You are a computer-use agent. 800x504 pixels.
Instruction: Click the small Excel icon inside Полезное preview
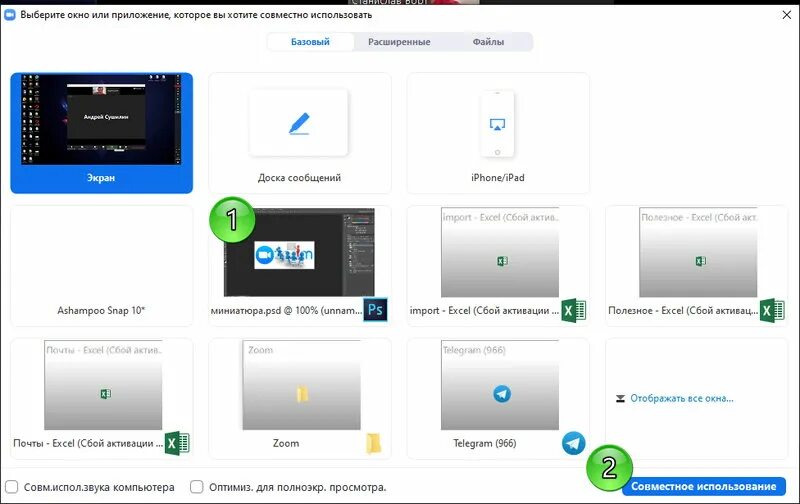701,261
